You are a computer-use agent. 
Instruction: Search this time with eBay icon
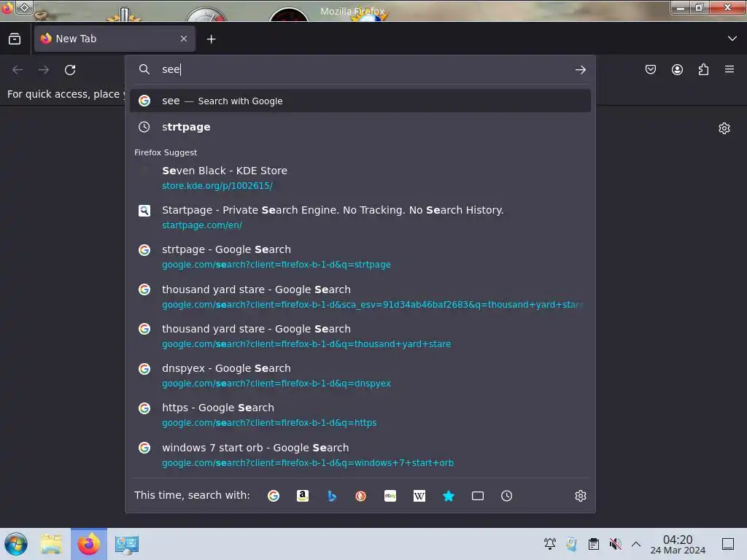tap(390, 496)
